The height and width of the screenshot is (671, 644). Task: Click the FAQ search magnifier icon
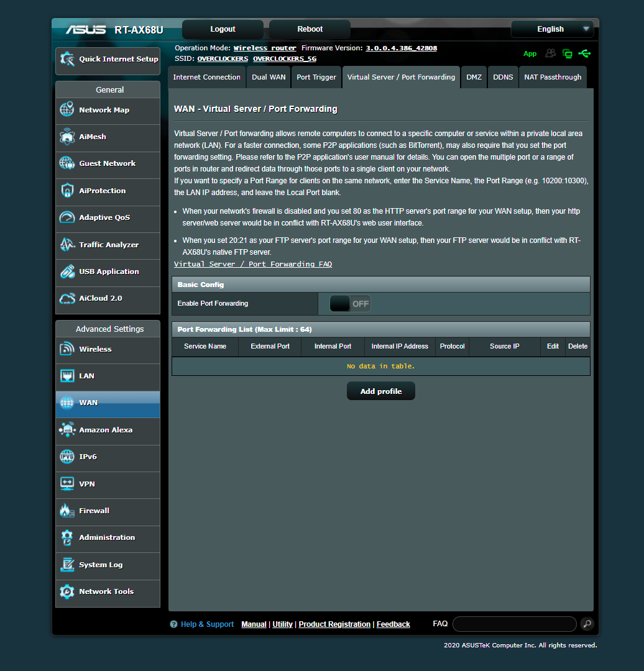point(587,624)
